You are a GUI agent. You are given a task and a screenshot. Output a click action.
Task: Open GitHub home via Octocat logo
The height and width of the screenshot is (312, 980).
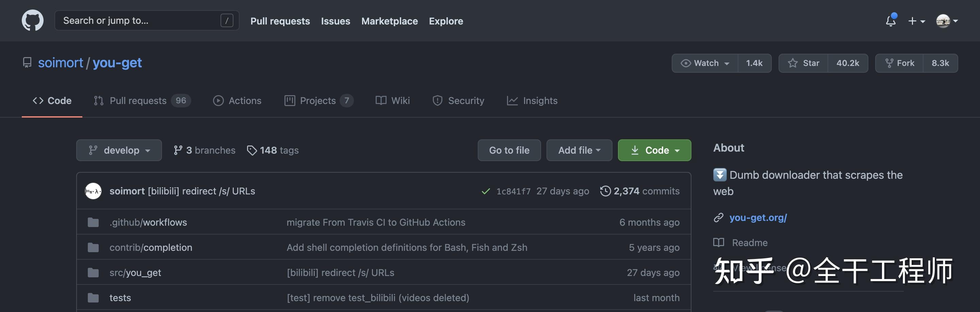(32, 20)
